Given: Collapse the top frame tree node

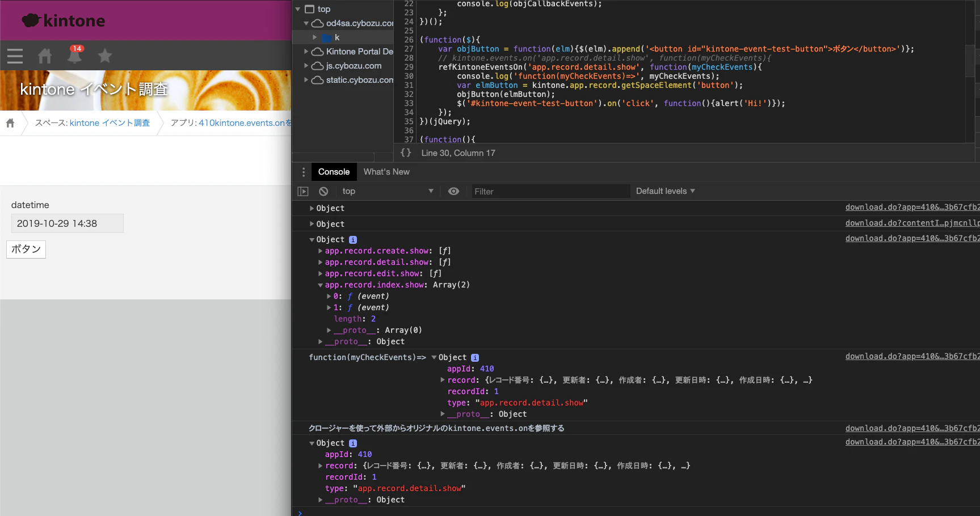Looking at the screenshot, I should [298, 9].
